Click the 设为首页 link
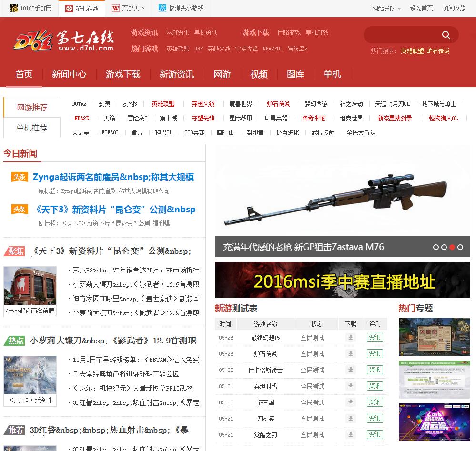476x451 pixels. (421, 9)
